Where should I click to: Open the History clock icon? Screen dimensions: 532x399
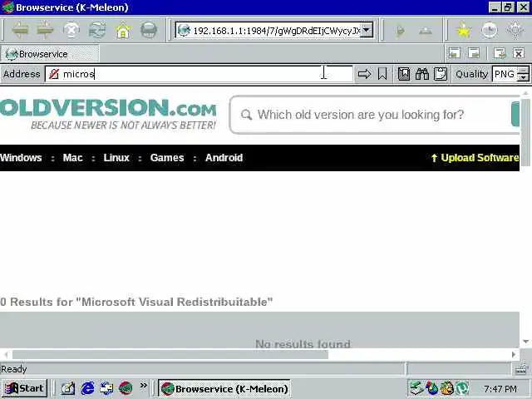[x=489, y=31]
